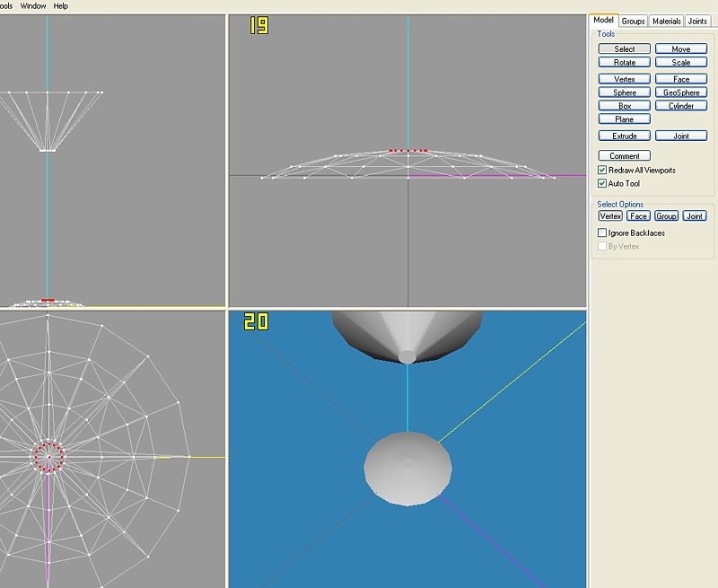Switch to the Joints tab
This screenshot has height=588, width=718.
(x=697, y=21)
